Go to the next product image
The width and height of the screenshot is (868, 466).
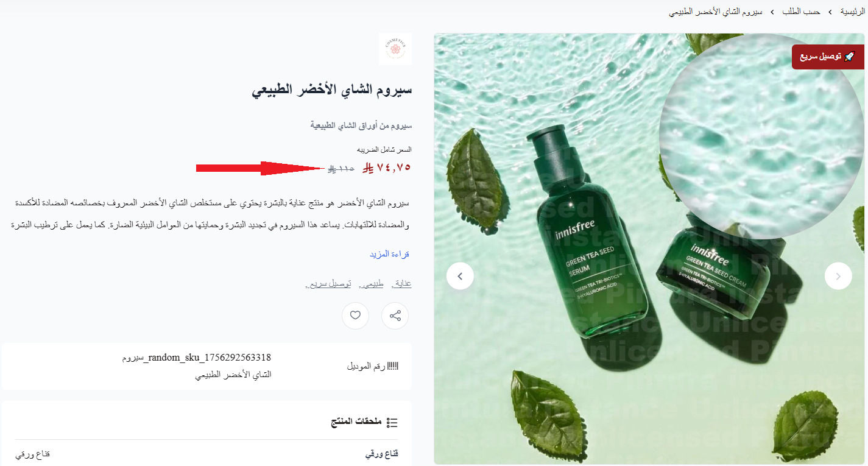click(838, 276)
